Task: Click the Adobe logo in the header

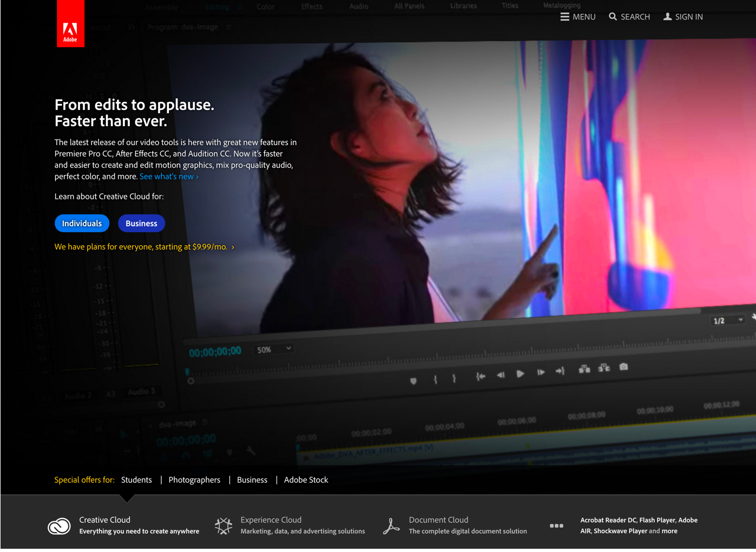Action: pyautogui.click(x=70, y=24)
